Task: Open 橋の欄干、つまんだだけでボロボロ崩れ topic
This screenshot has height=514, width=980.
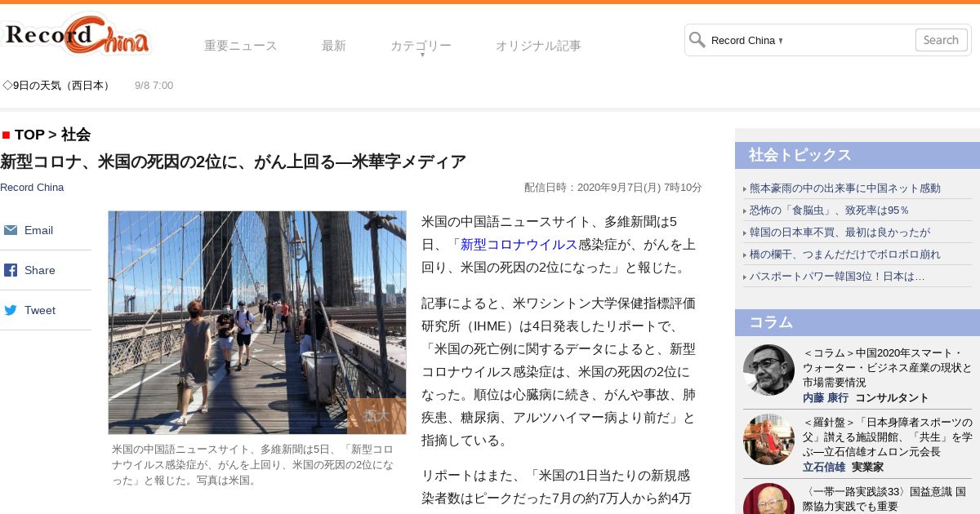Action: pyautogui.click(x=845, y=254)
